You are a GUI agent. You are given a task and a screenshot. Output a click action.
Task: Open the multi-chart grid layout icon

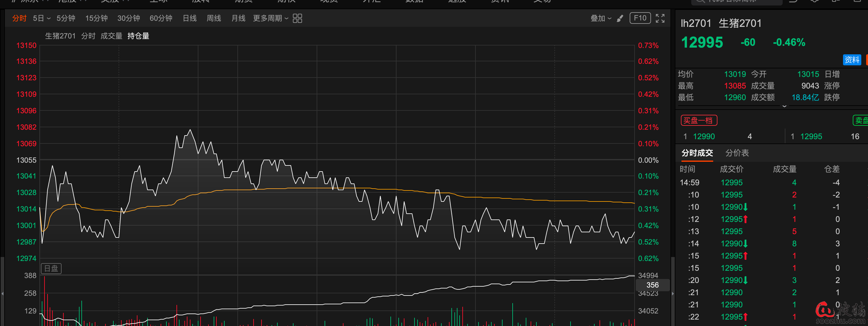[297, 18]
